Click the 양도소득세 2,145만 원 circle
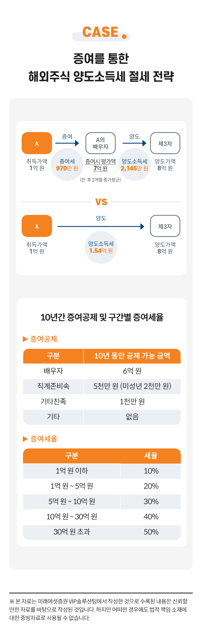Image resolution: width=202 pixels, height=644 pixels. pyautogui.click(x=135, y=165)
